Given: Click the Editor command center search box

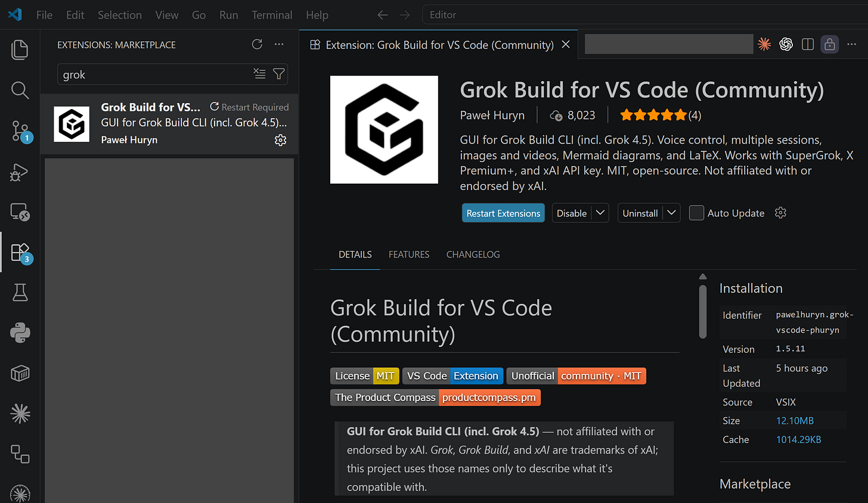Looking at the screenshot, I should tap(644, 15).
